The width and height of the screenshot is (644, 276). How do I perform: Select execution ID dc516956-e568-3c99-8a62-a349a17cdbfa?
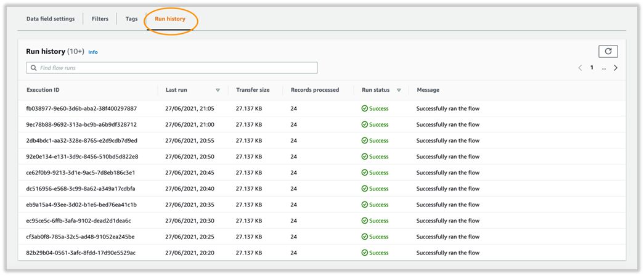pyautogui.click(x=81, y=189)
